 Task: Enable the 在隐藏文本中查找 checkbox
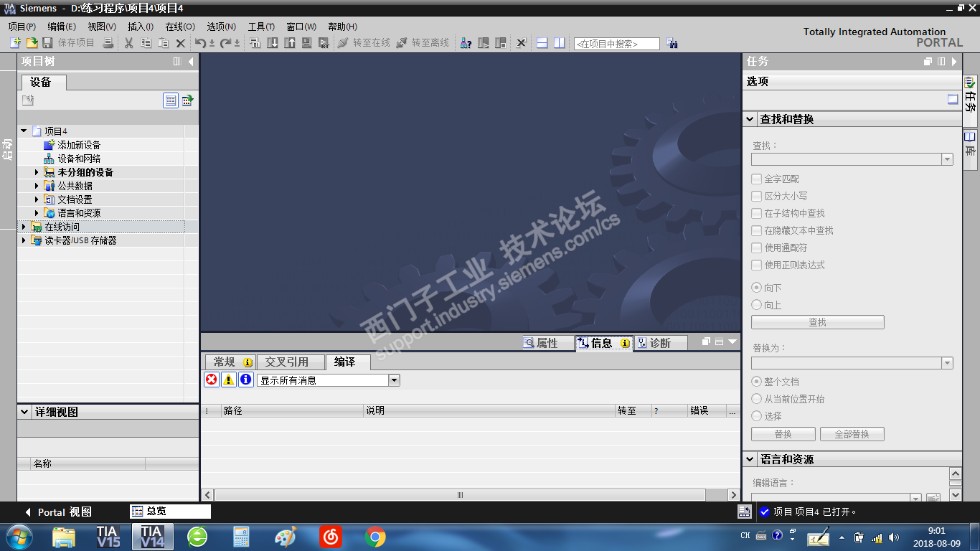click(x=756, y=230)
